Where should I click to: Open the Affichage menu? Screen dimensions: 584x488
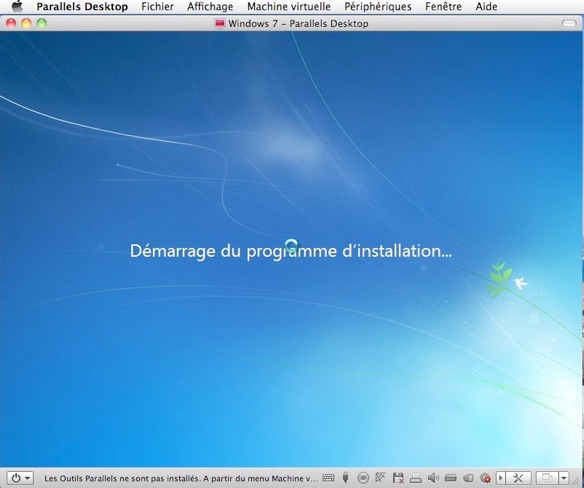[210, 6]
